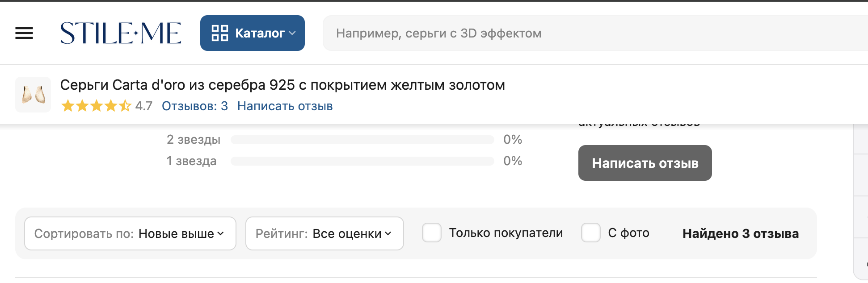Click the 2 звезды rating bar
868x283 pixels.
point(362,140)
